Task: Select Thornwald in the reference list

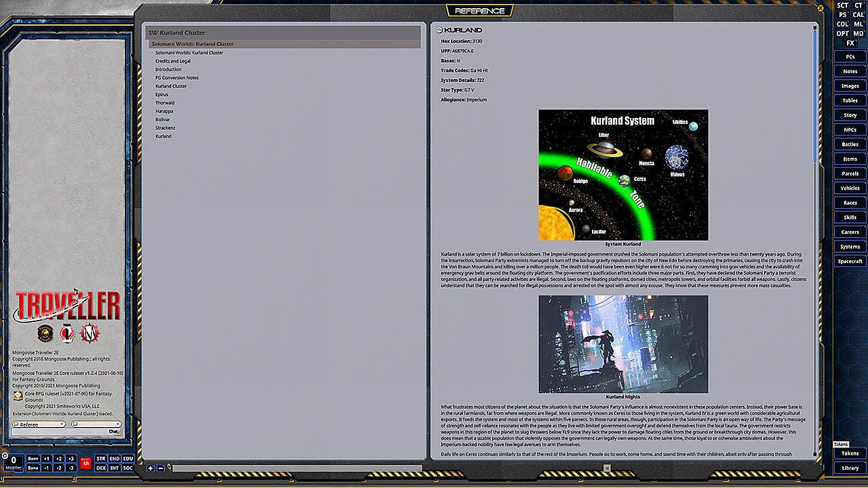Action: pyautogui.click(x=165, y=103)
